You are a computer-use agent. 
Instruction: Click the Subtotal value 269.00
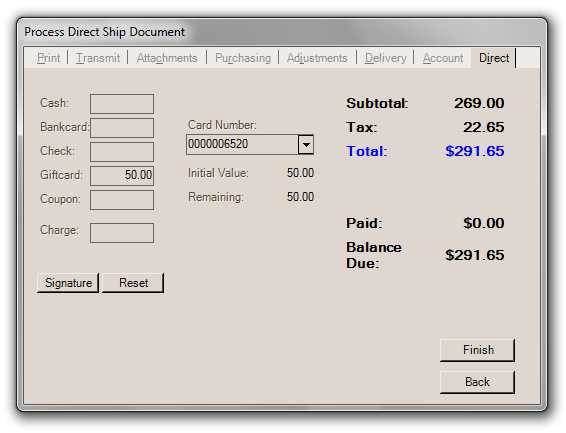point(479,103)
